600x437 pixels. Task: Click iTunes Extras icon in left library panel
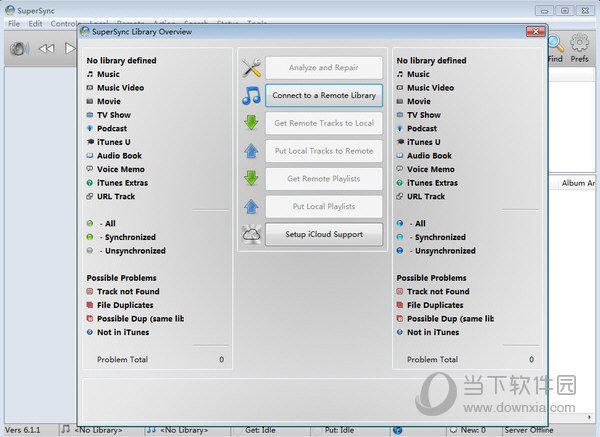click(90, 183)
